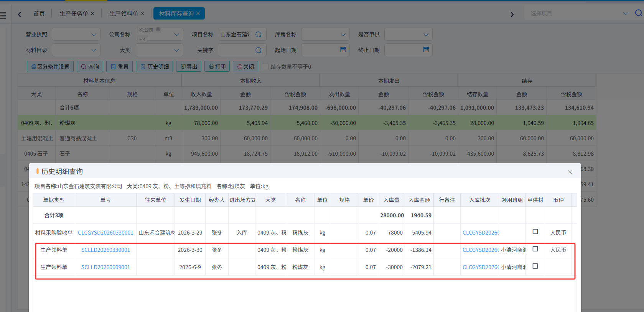This screenshot has width=644, height=312.
Task: Click the 重置 button
Action: pos(120,67)
